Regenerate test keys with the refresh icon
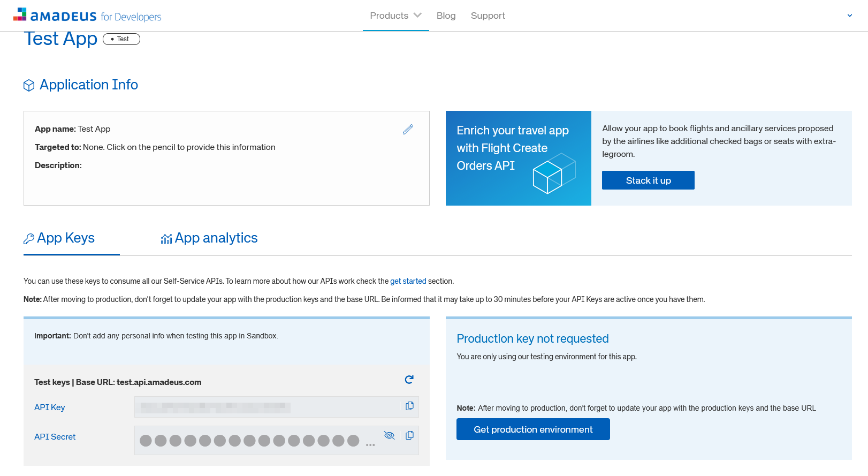 pos(409,380)
